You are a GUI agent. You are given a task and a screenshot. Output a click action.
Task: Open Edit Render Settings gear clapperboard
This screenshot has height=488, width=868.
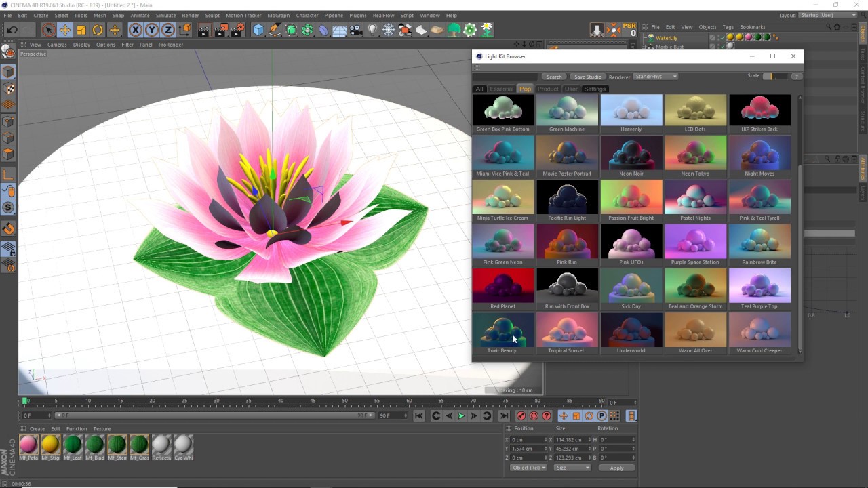[237, 30]
